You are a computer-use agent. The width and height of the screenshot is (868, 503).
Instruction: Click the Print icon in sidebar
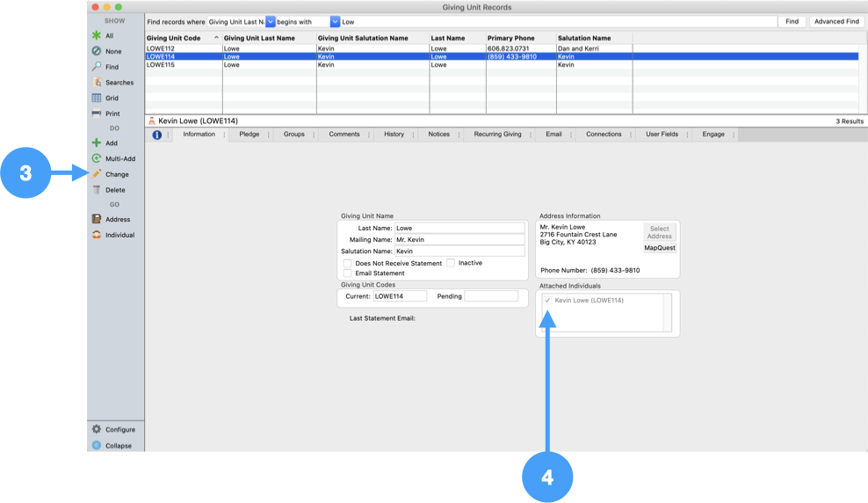click(97, 113)
